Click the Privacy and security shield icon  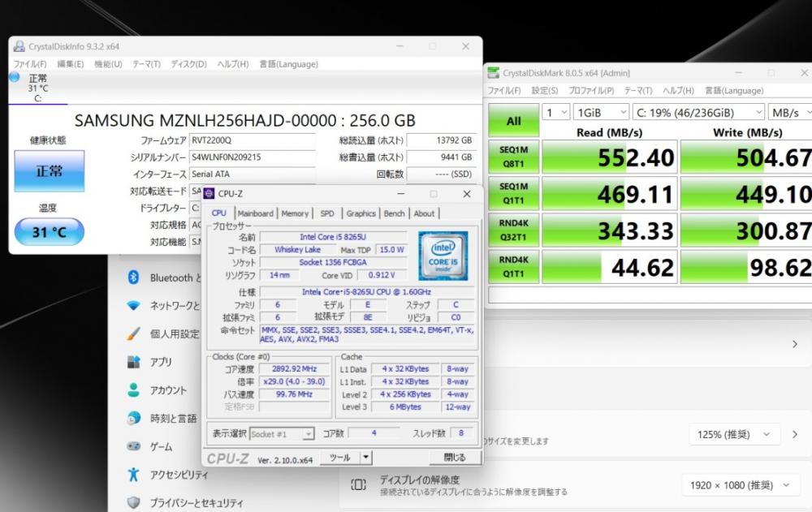coord(134,502)
